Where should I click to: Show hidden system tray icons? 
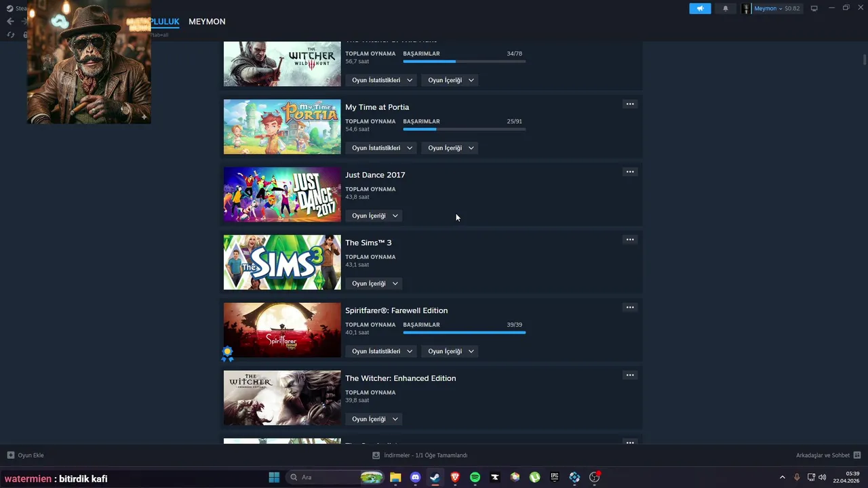pyautogui.click(x=782, y=477)
